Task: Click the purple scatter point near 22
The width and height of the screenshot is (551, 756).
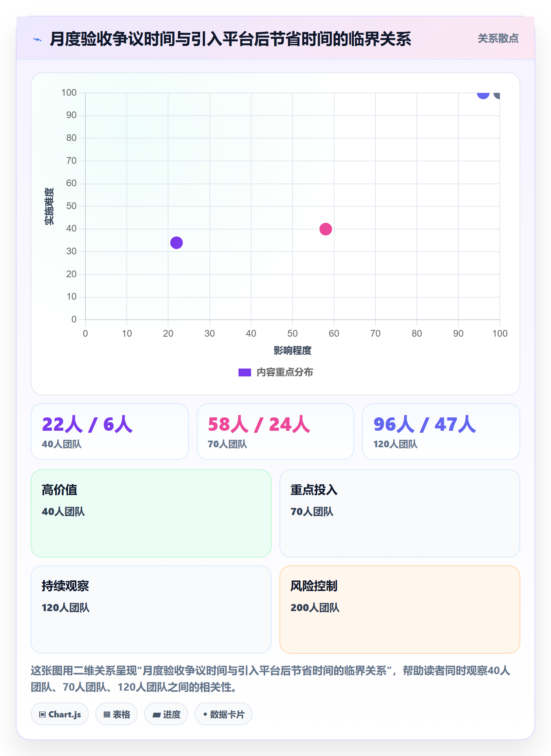Action: [x=176, y=243]
